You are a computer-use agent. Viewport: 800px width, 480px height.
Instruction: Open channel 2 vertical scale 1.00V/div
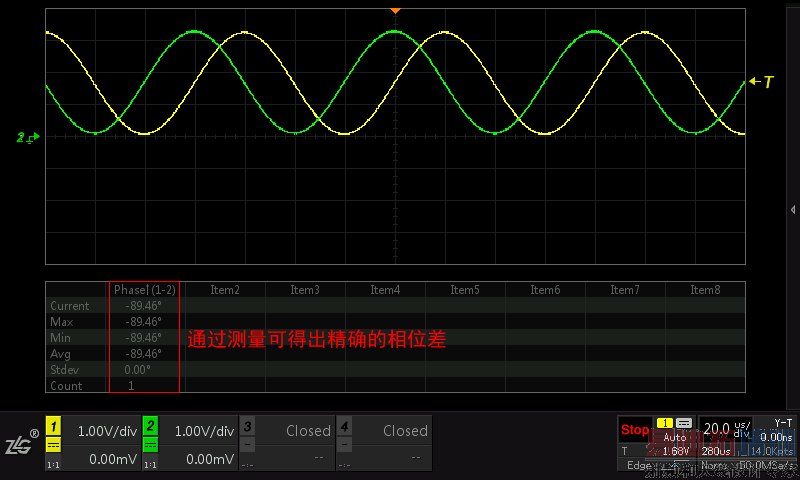pos(204,432)
